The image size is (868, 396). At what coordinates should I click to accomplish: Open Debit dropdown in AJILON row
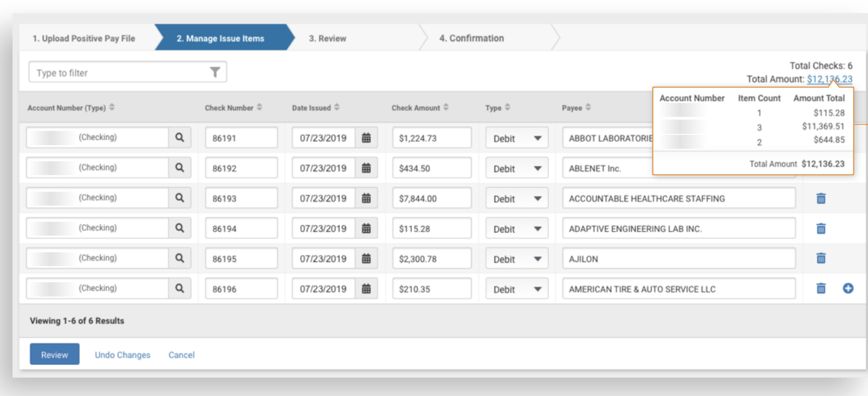[x=517, y=259]
